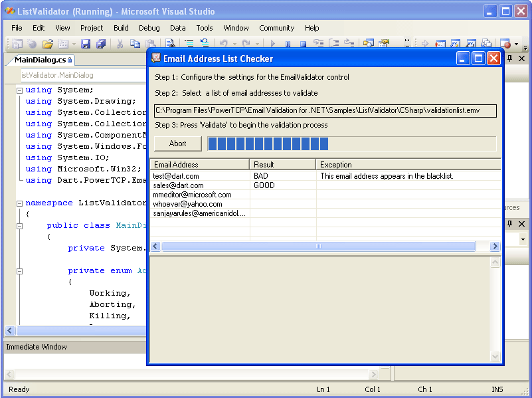This screenshot has width=532, height=398.
Task: Open the Add New Item dropdown arrow
Action: coord(74,44)
